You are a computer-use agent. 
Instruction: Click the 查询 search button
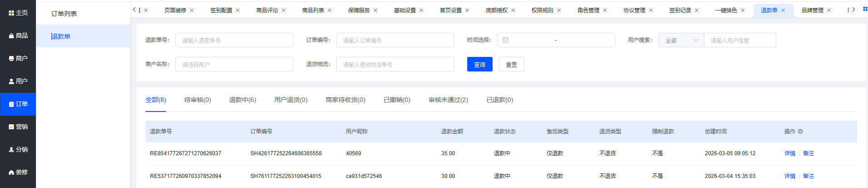click(480, 64)
